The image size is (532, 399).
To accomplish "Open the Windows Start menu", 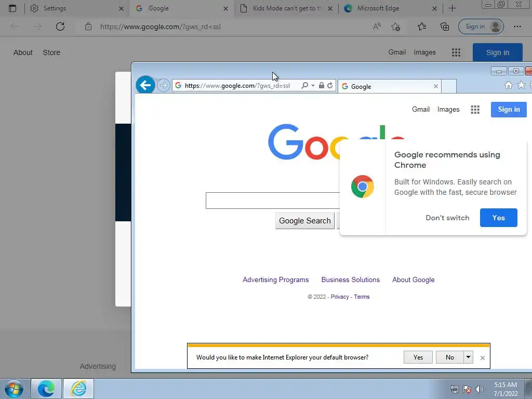I will pyautogui.click(x=14, y=389).
